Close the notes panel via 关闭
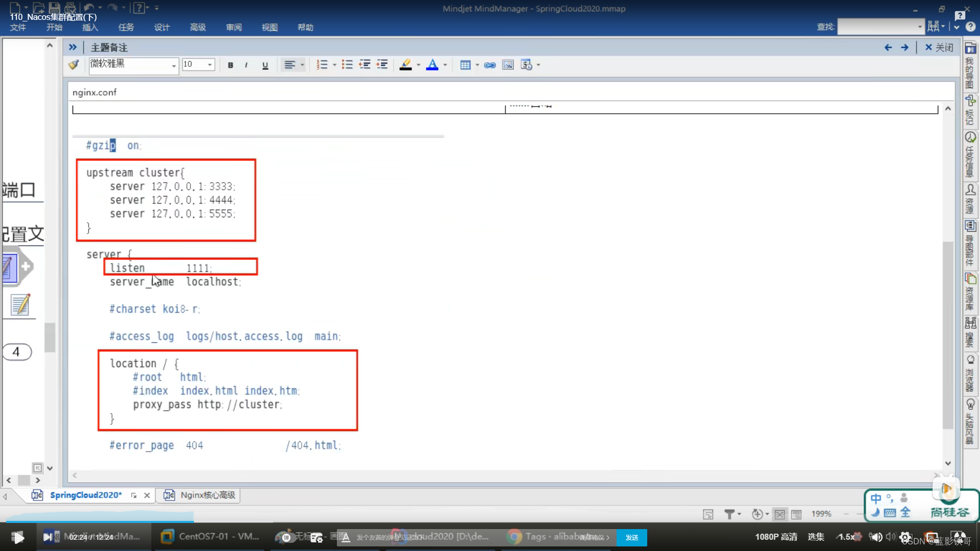This screenshot has width=980, height=551. pos(939,47)
